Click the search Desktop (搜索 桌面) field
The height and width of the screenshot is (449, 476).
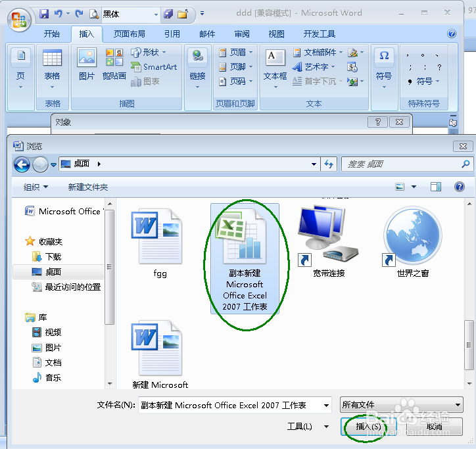tap(407, 164)
